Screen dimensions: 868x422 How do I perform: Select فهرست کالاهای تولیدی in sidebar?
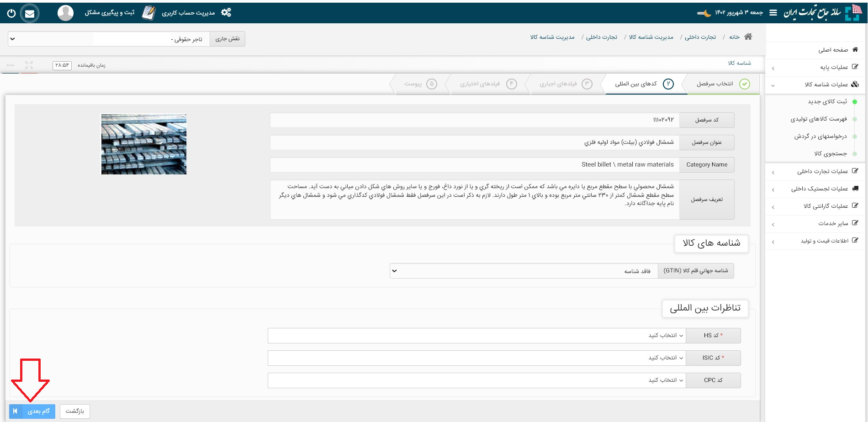(x=819, y=119)
